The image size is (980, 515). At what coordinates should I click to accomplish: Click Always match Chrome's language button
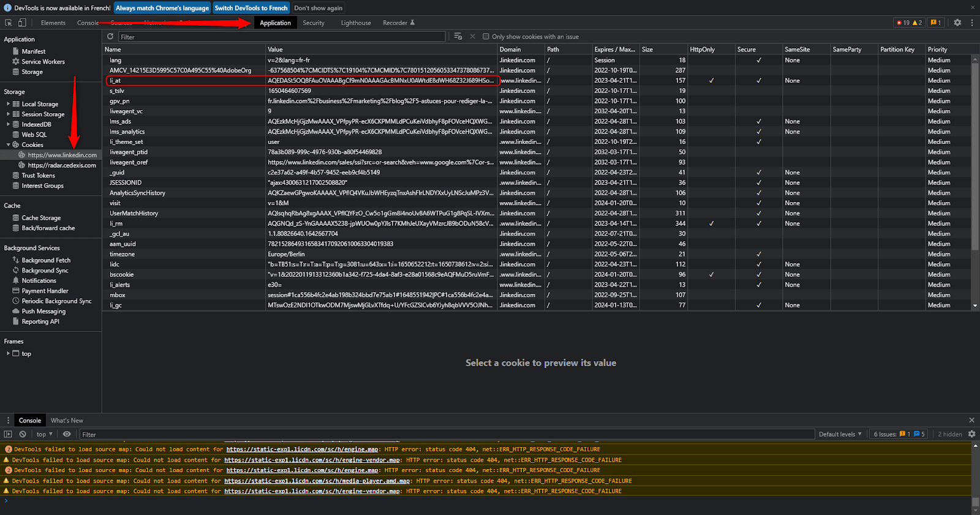pyautogui.click(x=162, y=8)
